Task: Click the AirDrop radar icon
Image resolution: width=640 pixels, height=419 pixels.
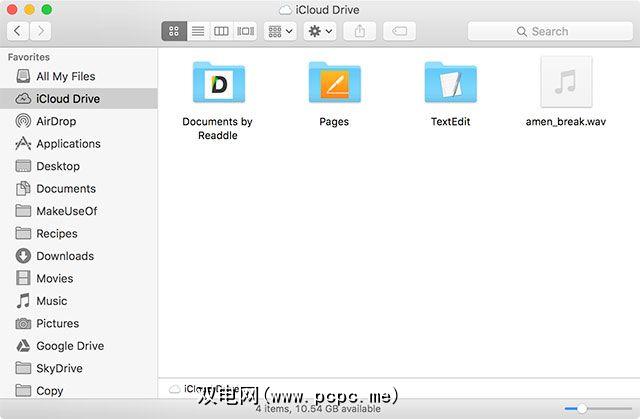Action: 23,121
